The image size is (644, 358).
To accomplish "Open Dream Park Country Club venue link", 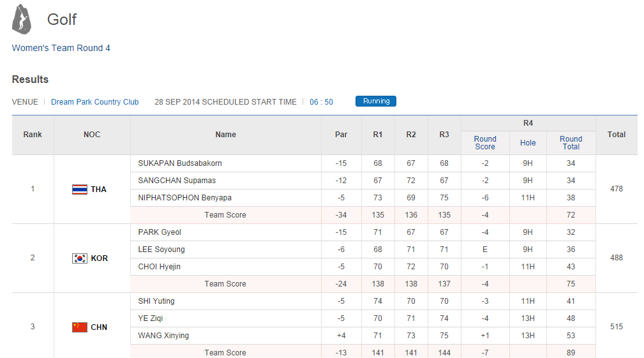I will tap(94, 102).
